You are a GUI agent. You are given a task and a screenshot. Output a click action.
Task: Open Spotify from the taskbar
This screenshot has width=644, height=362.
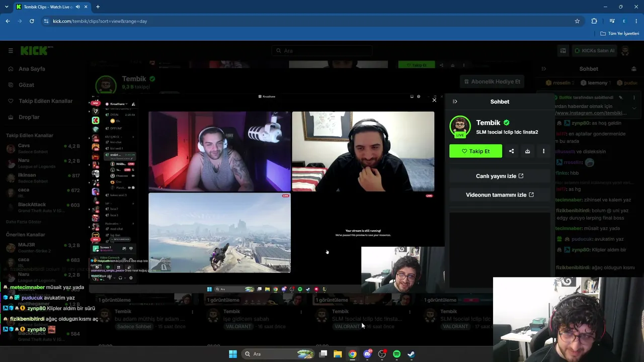click(396, 354)
